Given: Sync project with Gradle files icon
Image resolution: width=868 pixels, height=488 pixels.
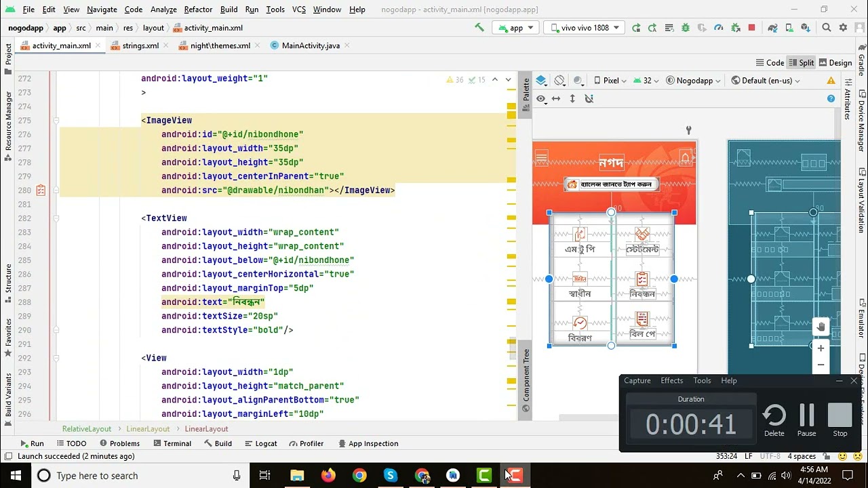Looking at the screenshot, I should coord(772,28).
